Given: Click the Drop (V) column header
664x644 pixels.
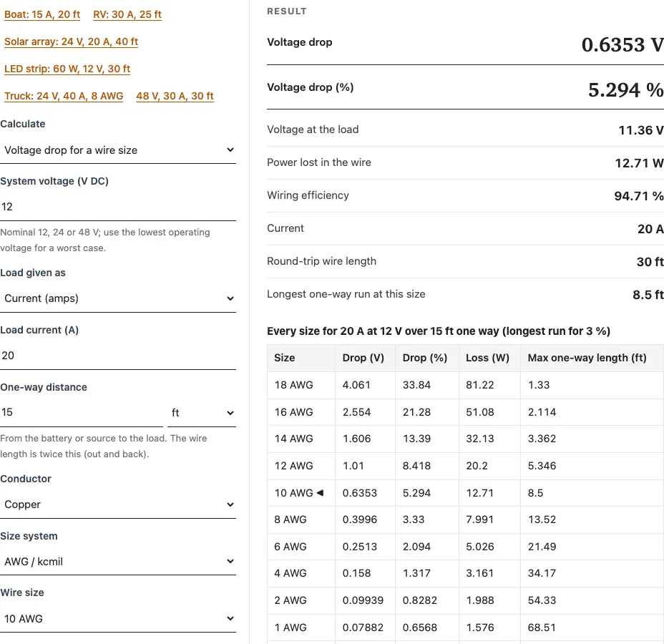Looking at the screenshot, I should click(363, 358).
